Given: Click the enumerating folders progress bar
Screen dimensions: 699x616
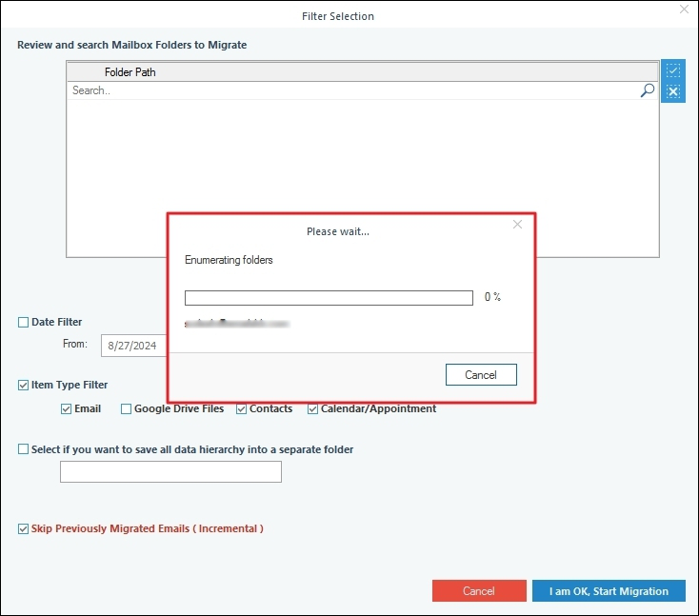Looking at the screenshot, I should pos(329,298).
